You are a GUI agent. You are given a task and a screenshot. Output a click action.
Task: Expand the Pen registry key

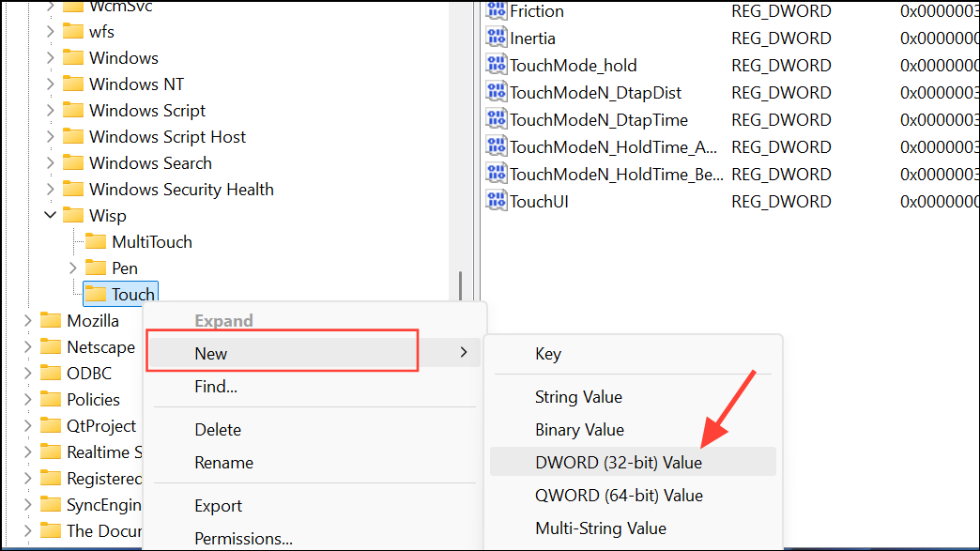coord(73,268)
